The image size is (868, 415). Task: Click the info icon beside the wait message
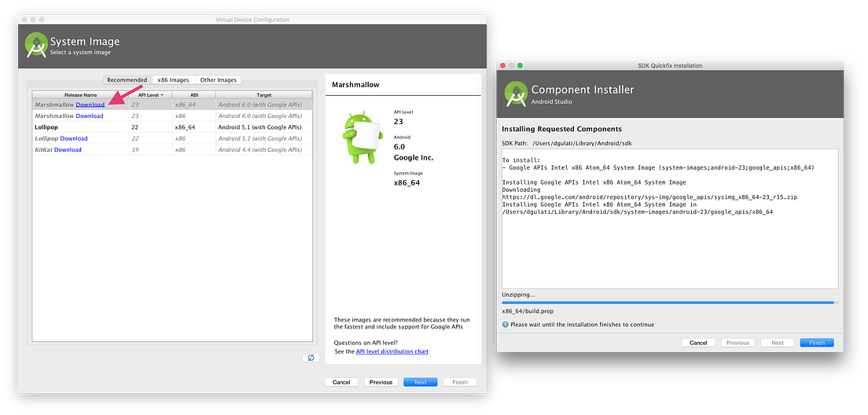(506, 325)
